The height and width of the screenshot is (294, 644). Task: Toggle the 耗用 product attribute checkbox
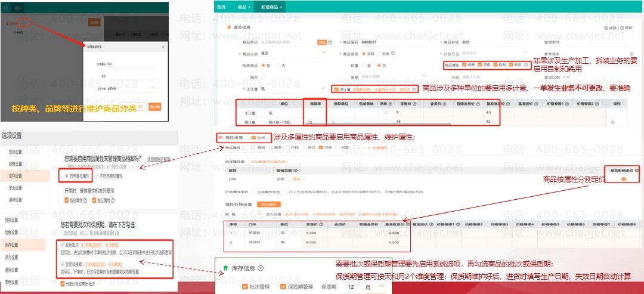coord(511,64)
